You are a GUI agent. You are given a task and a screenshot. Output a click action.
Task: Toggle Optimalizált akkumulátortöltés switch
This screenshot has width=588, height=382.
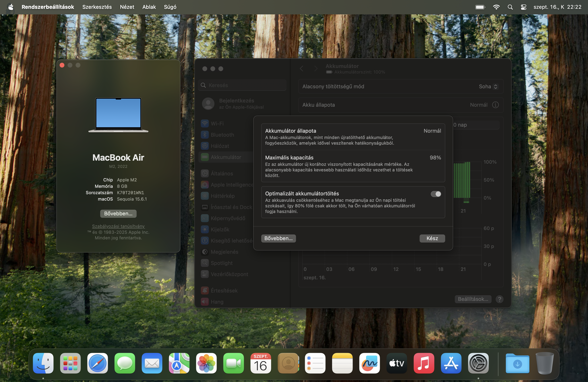[436, 194]
